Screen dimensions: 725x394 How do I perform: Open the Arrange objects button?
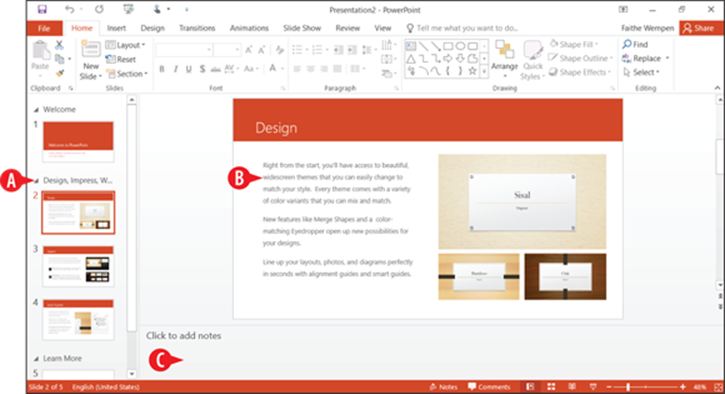pos(504,59)
